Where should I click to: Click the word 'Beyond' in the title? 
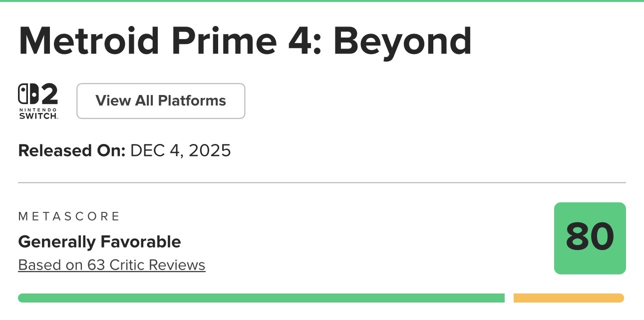(402, 40)
